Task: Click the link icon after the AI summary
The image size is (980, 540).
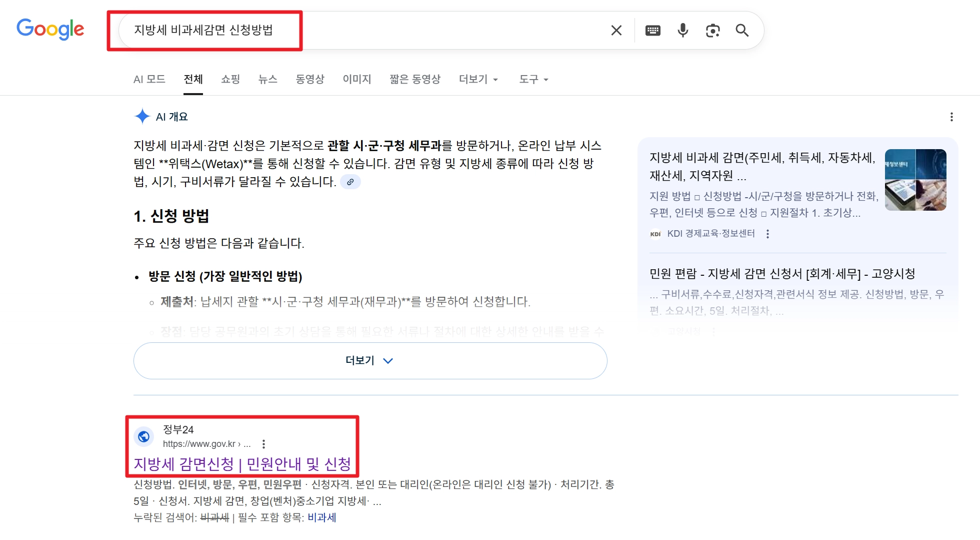Action: (350, 182)
